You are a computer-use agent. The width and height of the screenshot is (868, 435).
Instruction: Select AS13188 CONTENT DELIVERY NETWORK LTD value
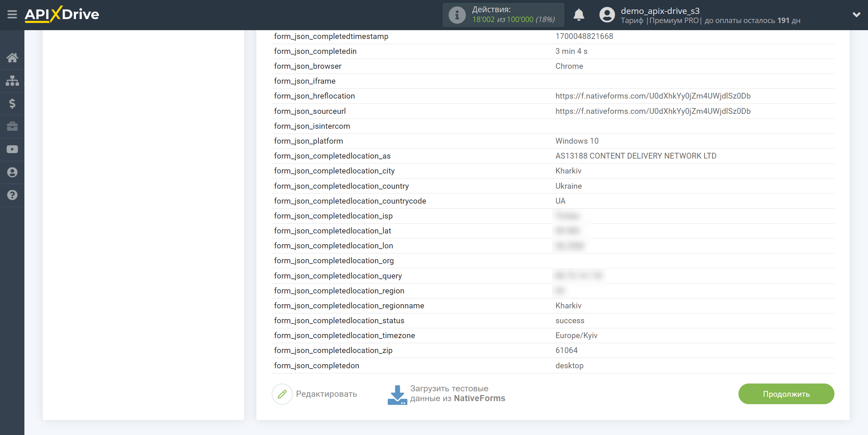[x=636, y=156]
